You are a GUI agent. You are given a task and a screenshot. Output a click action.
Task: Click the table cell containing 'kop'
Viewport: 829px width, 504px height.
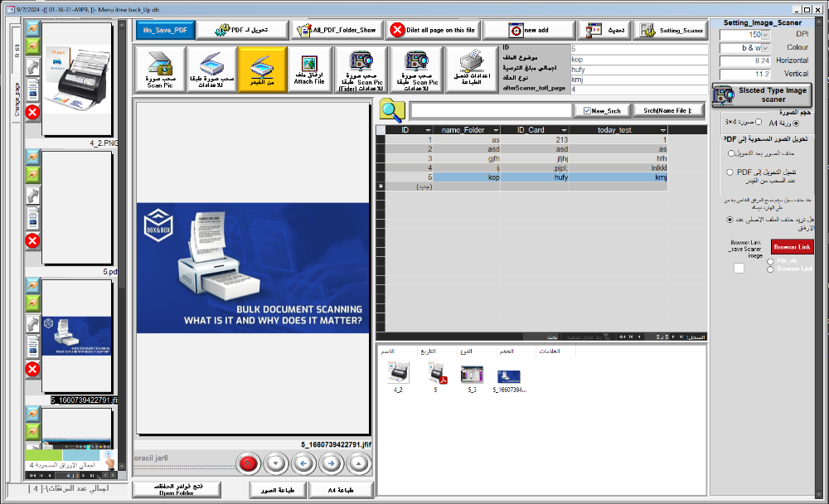click(x=467, y=177)
